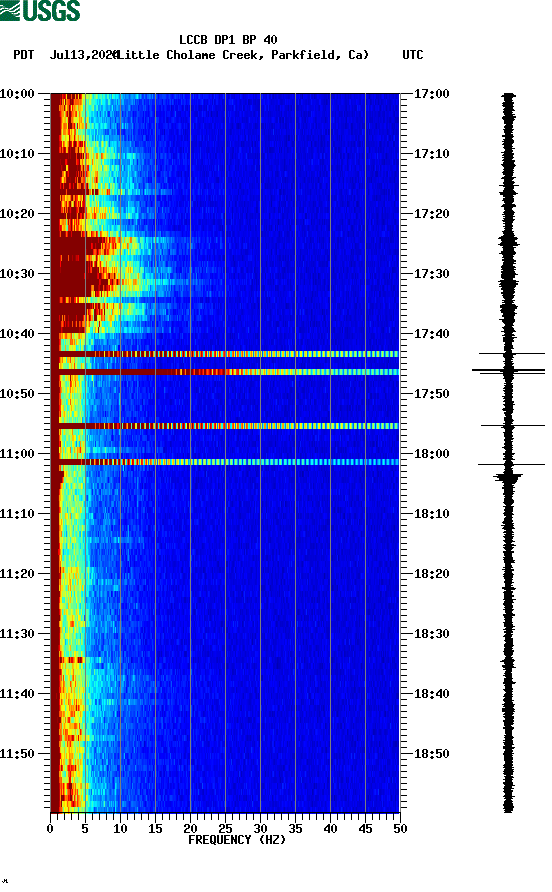The image size is (552, 892).
Task: Click the 18:30 UTC time label
Action: click(x=431, y=634)
